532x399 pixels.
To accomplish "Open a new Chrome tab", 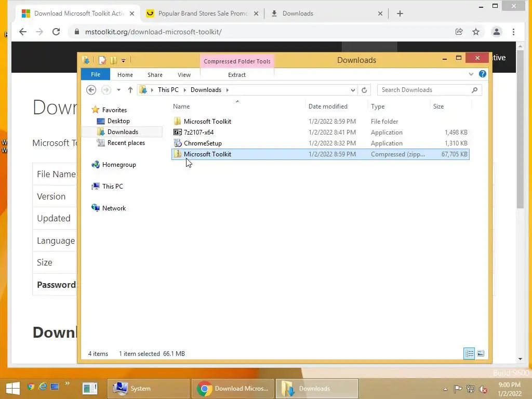I will [400, 14].
